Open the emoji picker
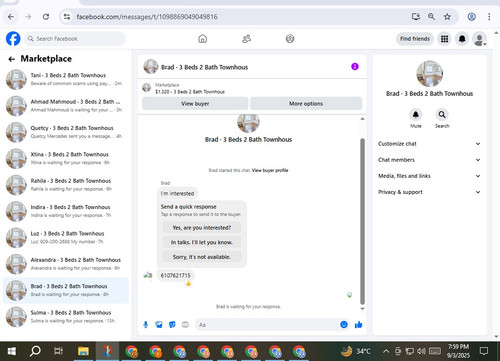Screen dimensions: 500x361 (344, 324)
